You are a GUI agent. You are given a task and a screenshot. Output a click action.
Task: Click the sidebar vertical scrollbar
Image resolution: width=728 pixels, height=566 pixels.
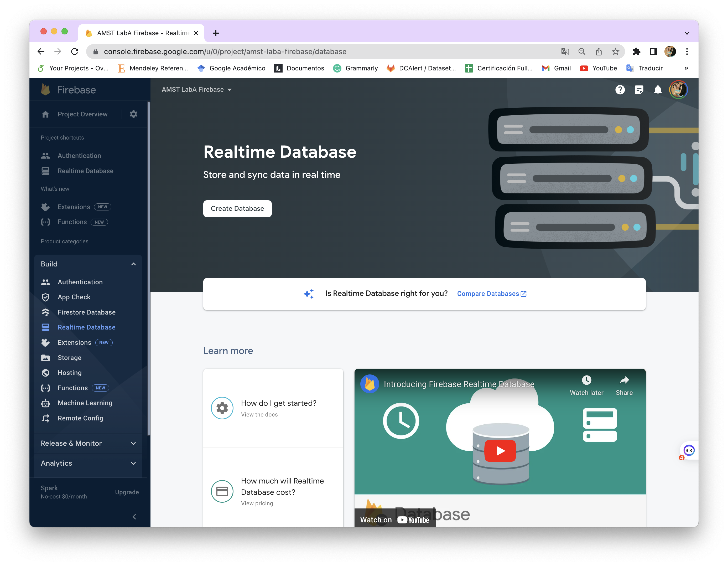click(148, 269)
